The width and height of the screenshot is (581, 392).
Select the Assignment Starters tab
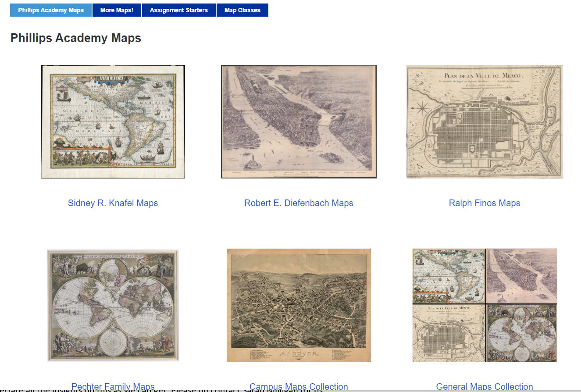coord(179,10)
